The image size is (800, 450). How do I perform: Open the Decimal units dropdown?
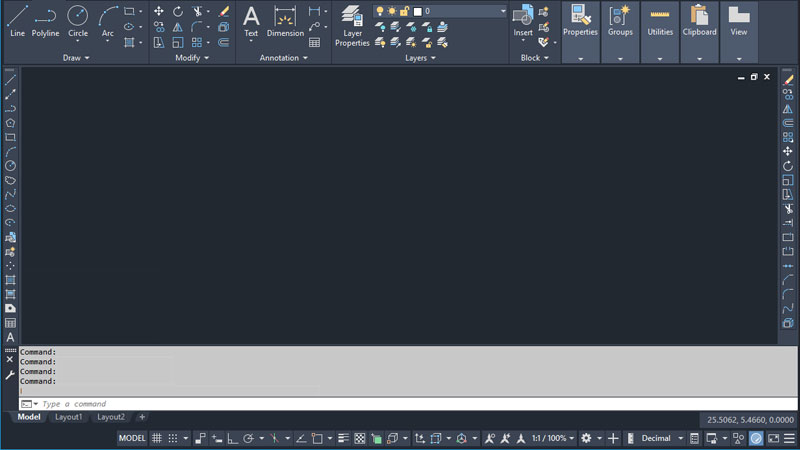(x=662, y=438)
